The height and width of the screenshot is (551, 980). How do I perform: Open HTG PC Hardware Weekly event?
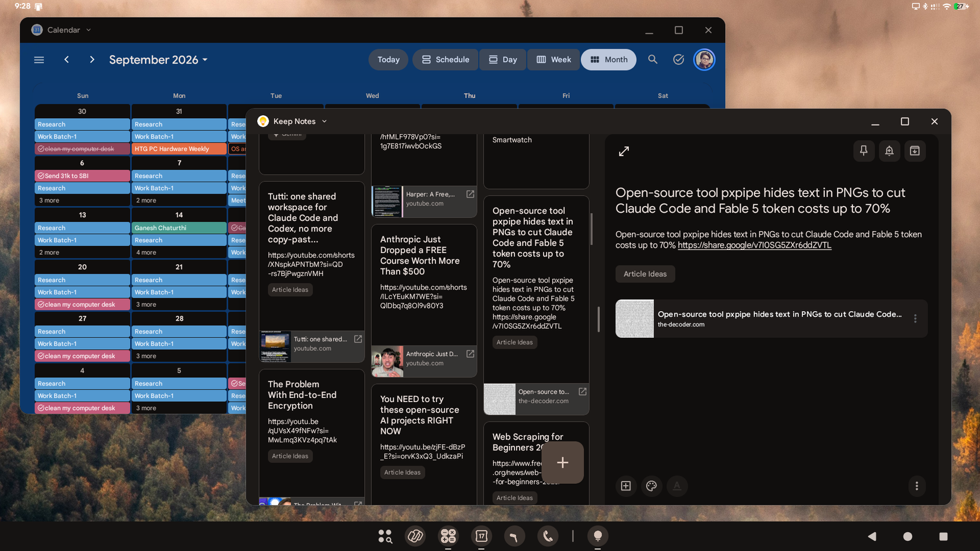[x=179, y=148]
